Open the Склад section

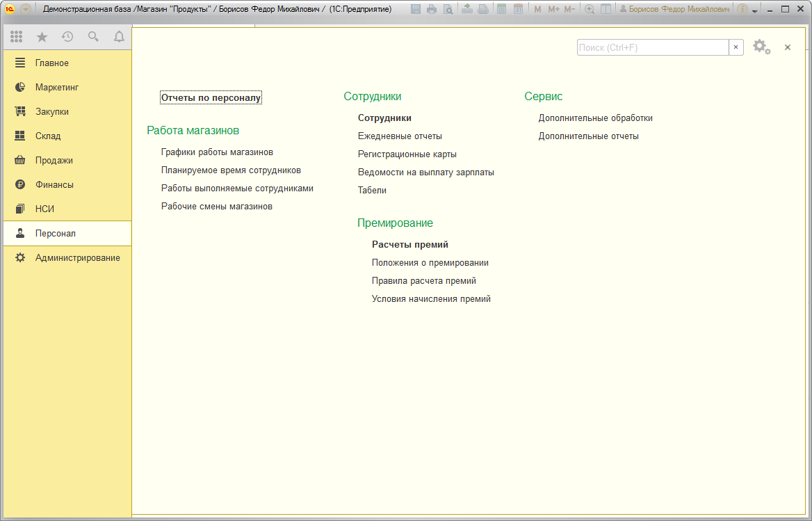pyautogui.click(x=67, y=136)
